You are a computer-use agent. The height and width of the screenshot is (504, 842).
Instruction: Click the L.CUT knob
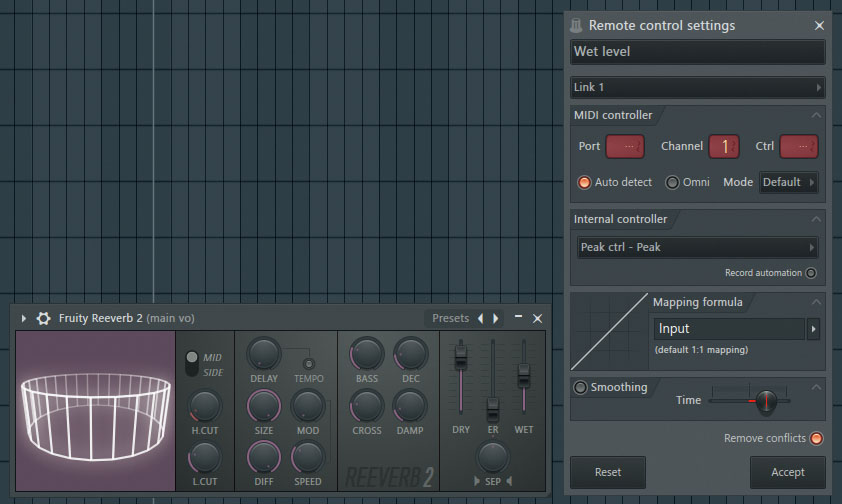coord(205,458)
